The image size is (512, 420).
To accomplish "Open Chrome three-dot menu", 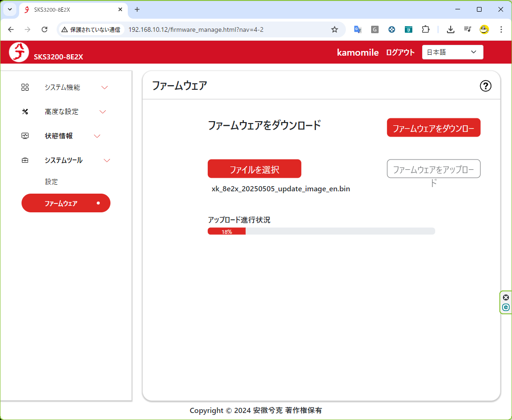I will (501, 29).
